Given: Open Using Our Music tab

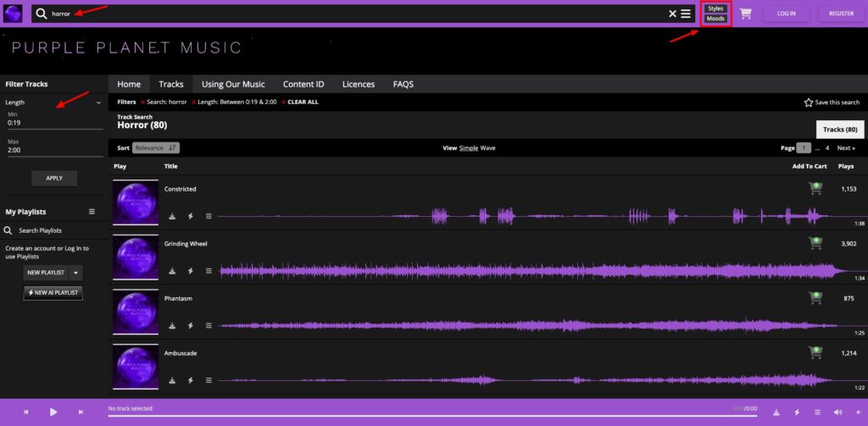Looking at the screenshot, I should pyautogui.click(x=233, y=84).
